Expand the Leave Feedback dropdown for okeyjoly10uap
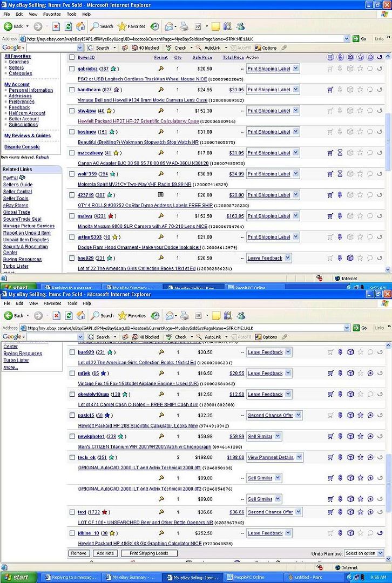Viewport: 392px width, 583px height. (x=288, y=394)
